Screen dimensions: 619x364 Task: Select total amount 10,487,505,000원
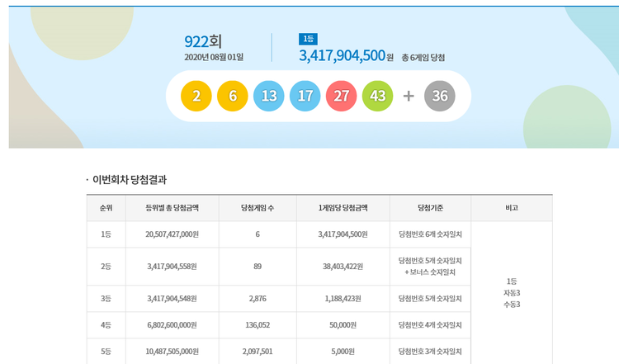pyautogui.click(x=172, y=352)
